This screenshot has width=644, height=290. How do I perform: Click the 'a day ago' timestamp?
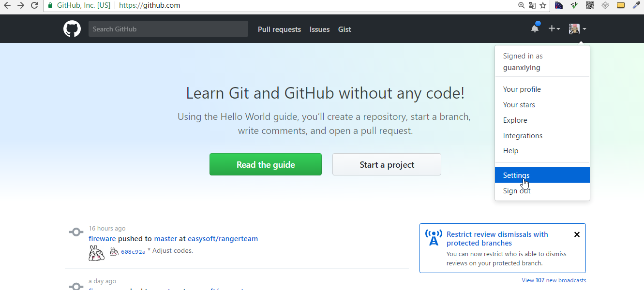[102, 281]
